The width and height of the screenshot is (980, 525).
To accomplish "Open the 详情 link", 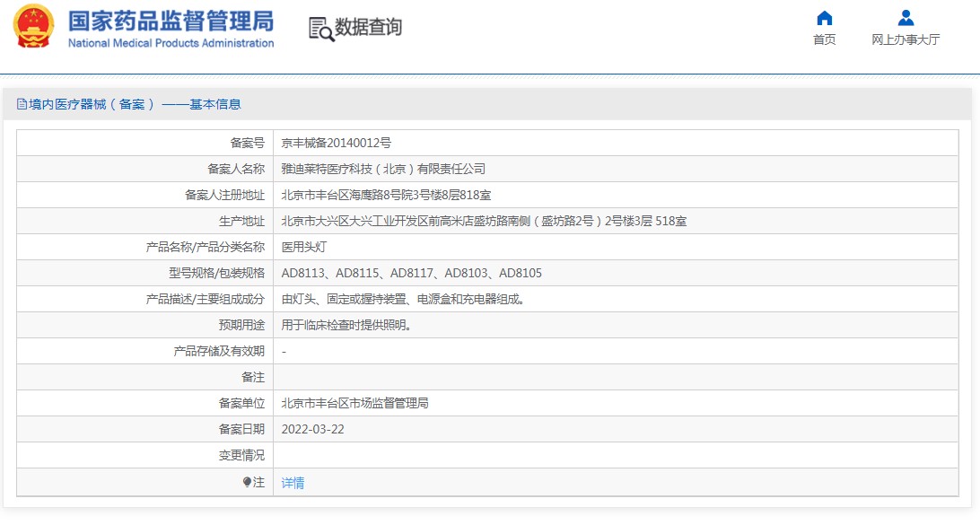I will coord(293,483).
